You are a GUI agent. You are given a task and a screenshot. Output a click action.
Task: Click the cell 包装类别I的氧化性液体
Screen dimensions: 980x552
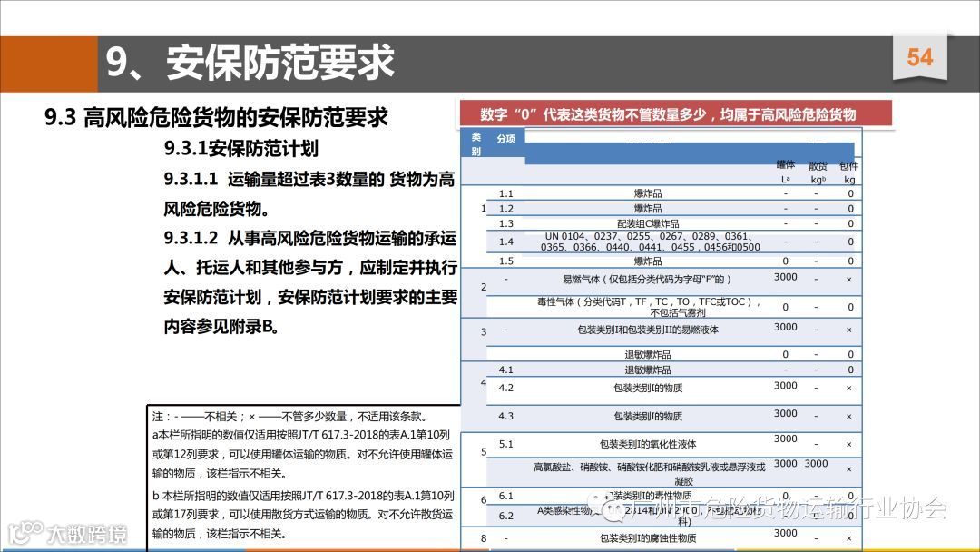(x=648, y=445)
